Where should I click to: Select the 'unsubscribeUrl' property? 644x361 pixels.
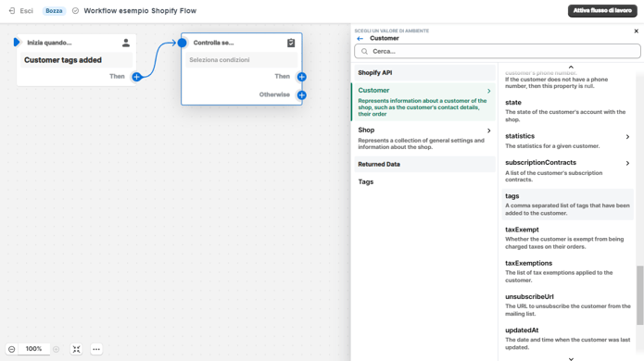coord(568,305)
